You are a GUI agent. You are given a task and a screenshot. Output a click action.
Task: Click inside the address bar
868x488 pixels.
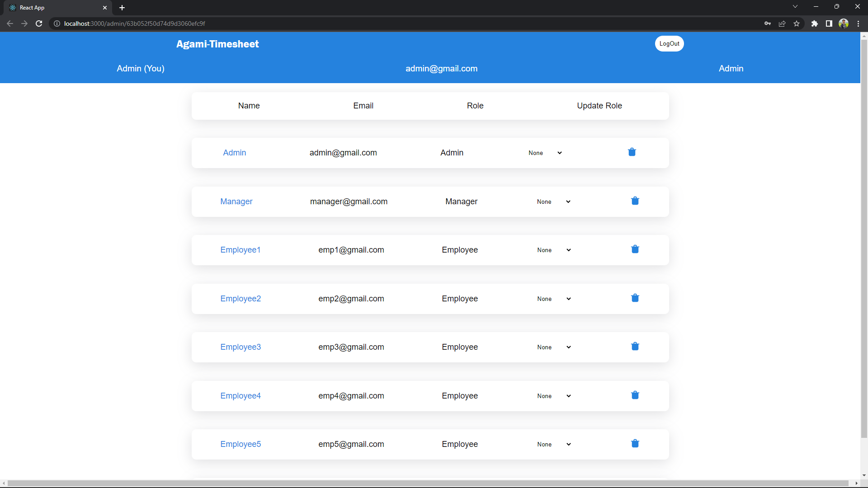pos(271,23)
